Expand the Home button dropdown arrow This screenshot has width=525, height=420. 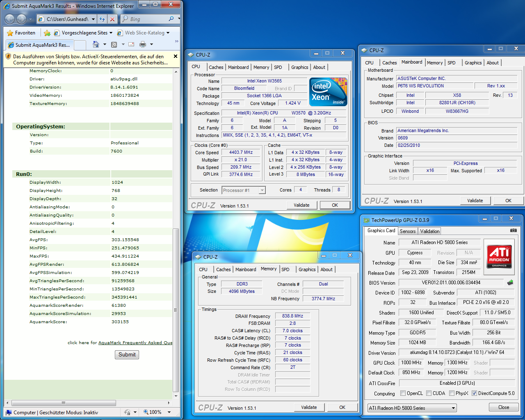(105, 44)
